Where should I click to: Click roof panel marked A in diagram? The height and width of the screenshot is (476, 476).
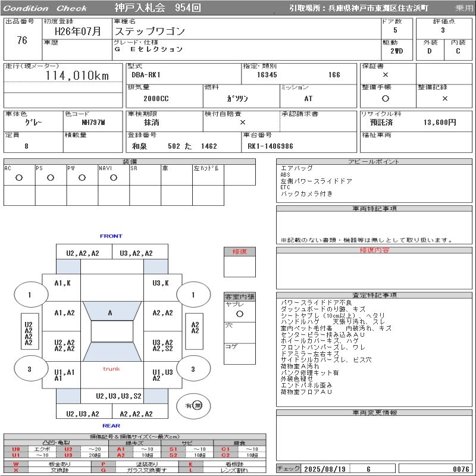(x=110, y=313)
